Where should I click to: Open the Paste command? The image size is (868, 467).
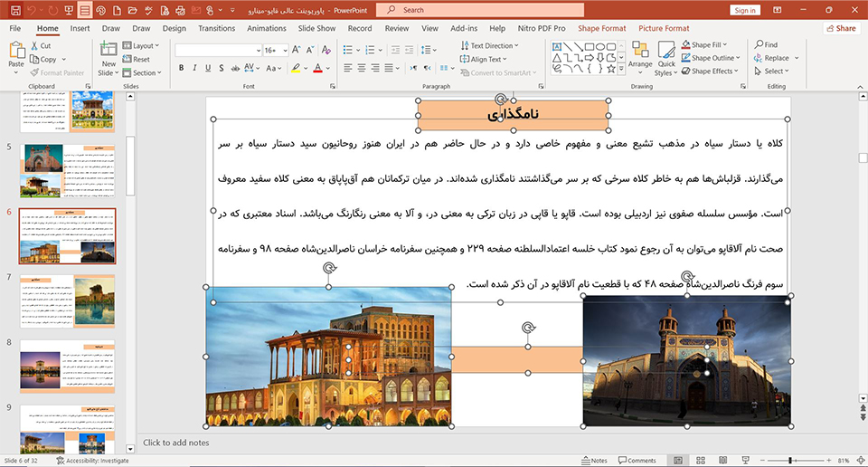coord(16,58)
